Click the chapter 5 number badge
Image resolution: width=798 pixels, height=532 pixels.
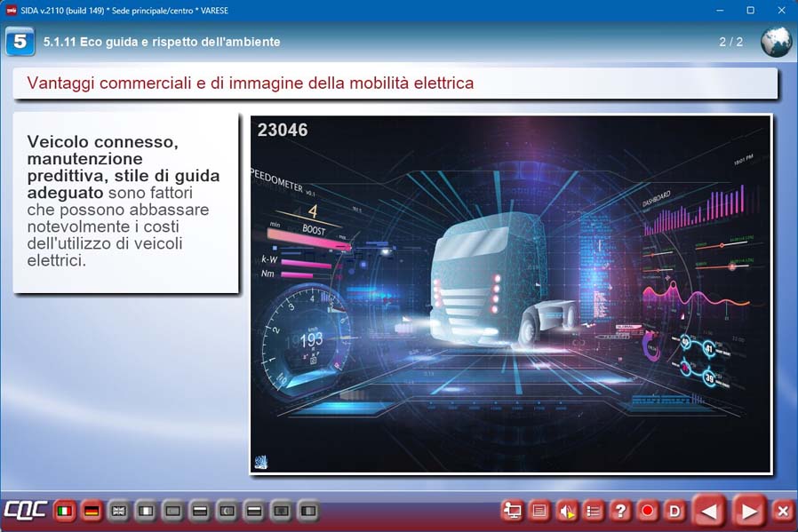coord(20,42)
